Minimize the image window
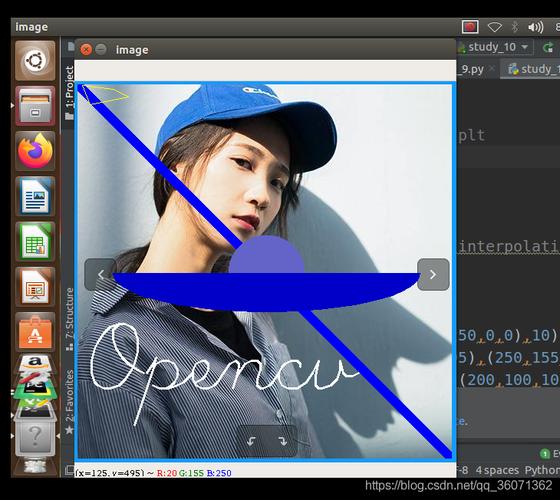Screen dimensions: 560x500 click(x=101, y=49)
